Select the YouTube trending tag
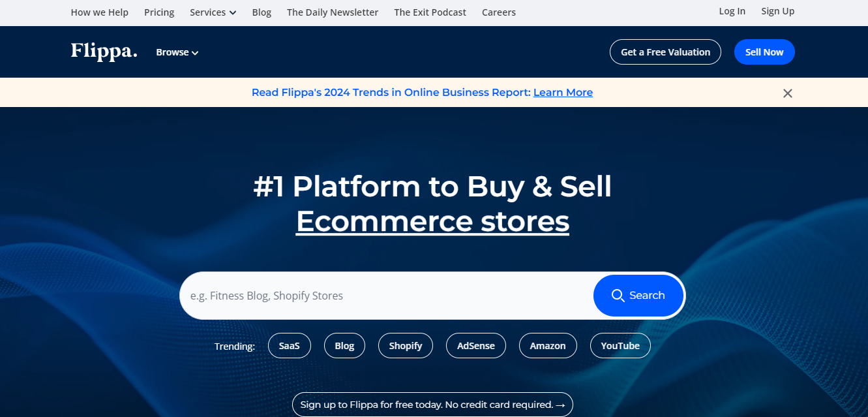Viewport: 868px width, 417px height. (x=620, y=346)
